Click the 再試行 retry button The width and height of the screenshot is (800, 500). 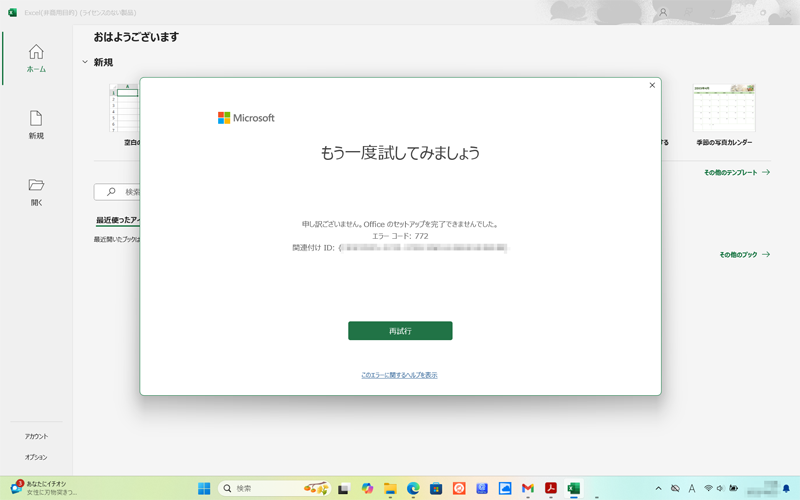tap(400, 331)
